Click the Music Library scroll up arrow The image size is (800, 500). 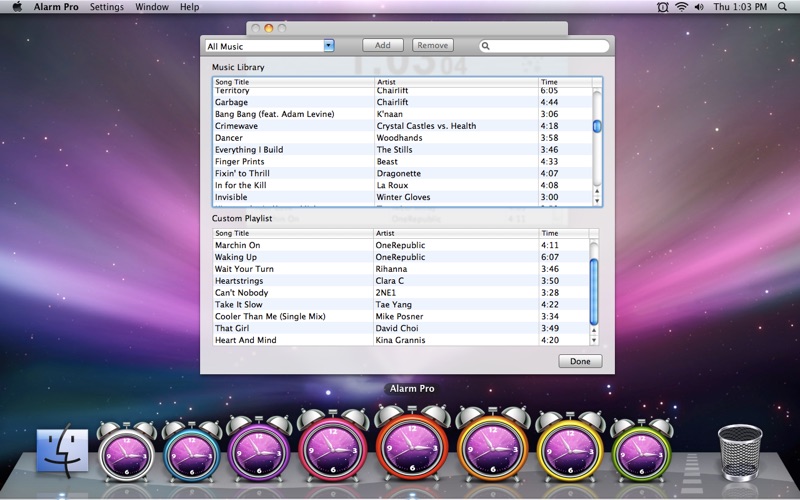[597, 191]
